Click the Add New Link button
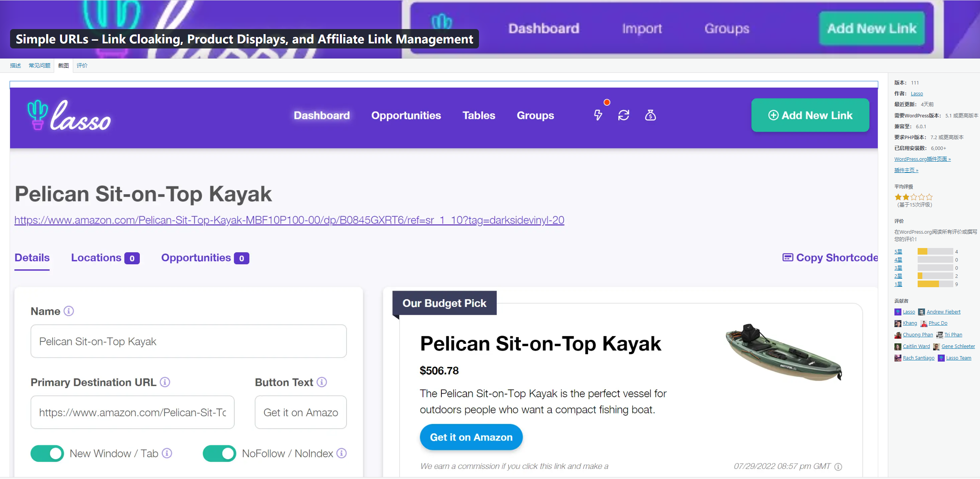 (810, 115)
